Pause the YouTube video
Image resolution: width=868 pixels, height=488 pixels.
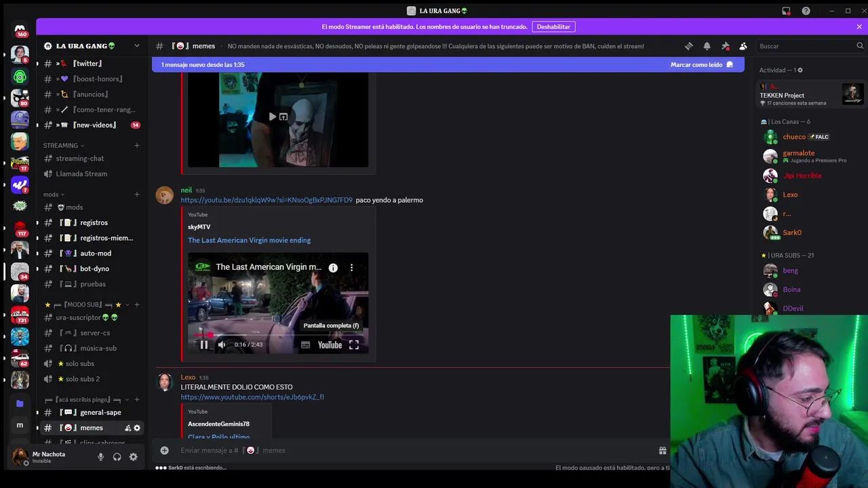click(x=203, y=344)
